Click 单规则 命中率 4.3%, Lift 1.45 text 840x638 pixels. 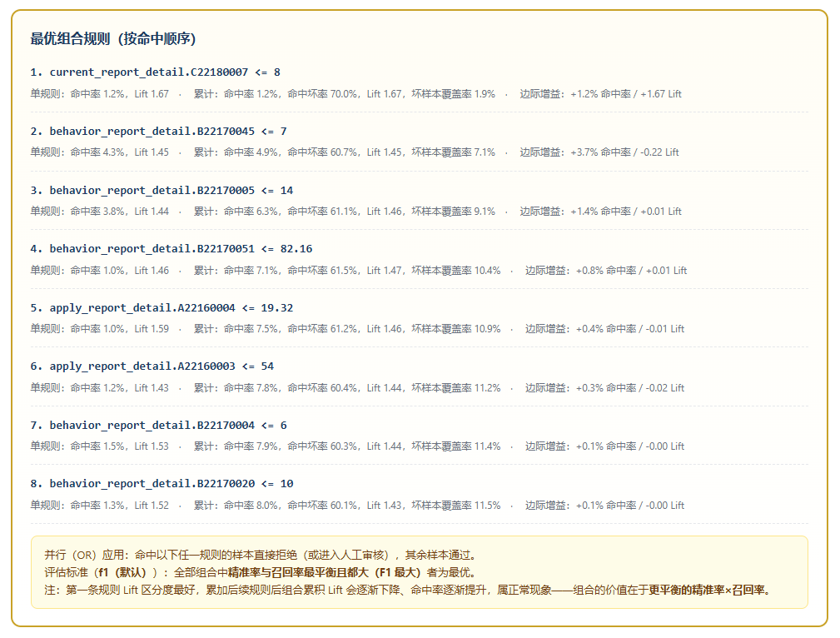[x=100, y=152]
